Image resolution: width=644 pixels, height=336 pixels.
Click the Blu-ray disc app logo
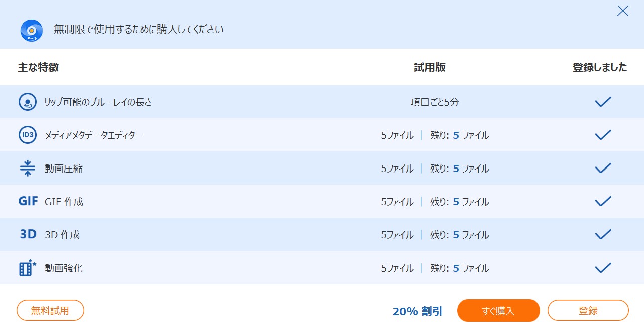point(31,30)
